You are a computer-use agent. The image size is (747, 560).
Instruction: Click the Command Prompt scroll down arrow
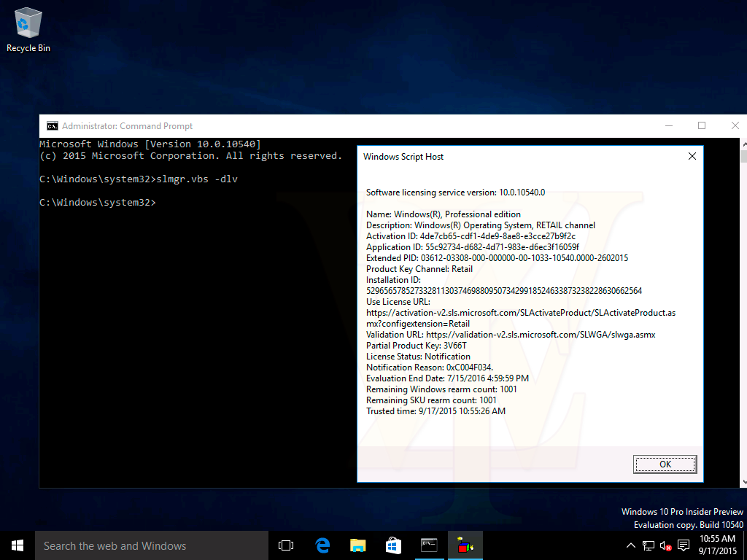click(x=743, y=482)
